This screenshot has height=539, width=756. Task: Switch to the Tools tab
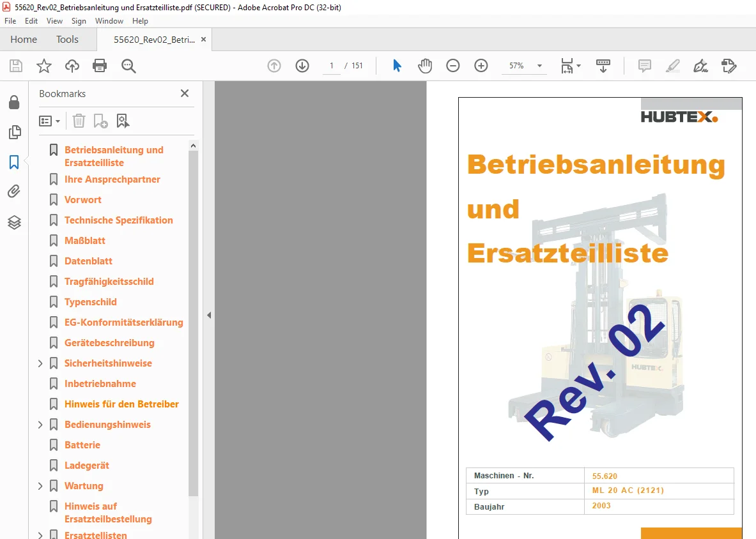click(x=67, y=40)
